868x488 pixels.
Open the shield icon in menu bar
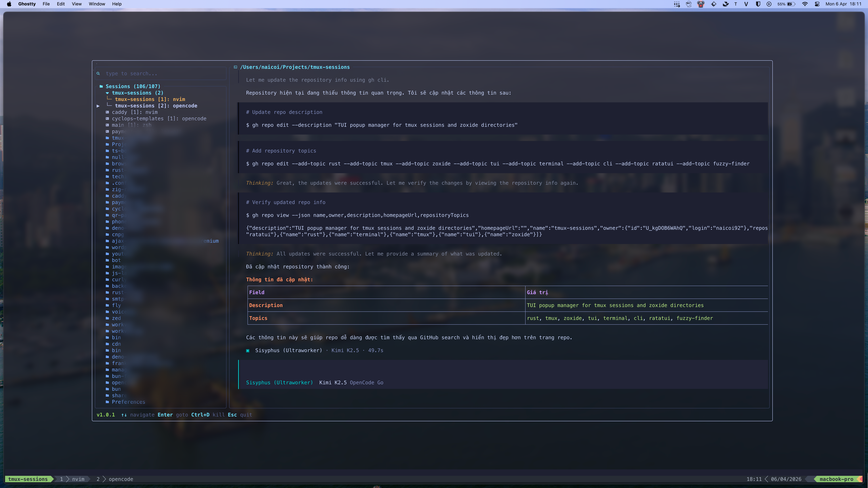click(758, 4)
